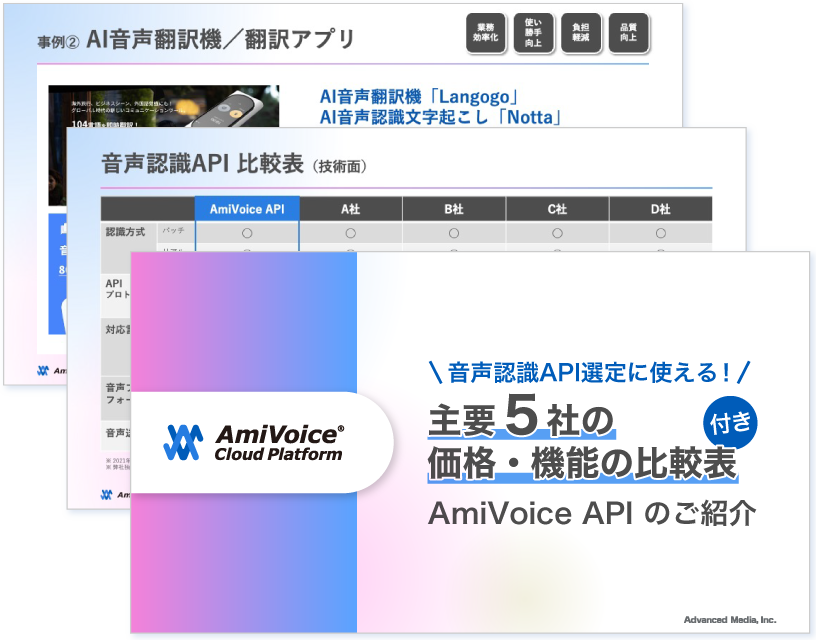Click the 価格・機能の比較表 headline
The height and width of the screenshot is (640, 816).
582,463
